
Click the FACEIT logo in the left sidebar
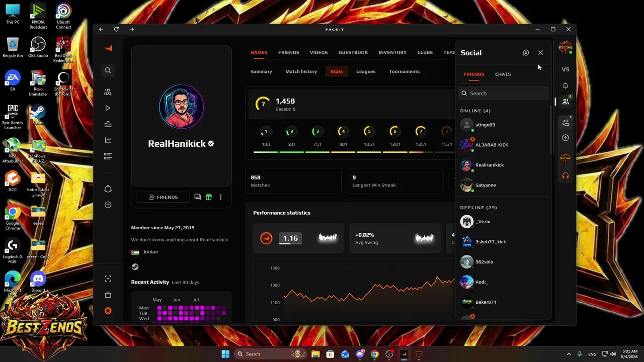click(x=108, y=48)
